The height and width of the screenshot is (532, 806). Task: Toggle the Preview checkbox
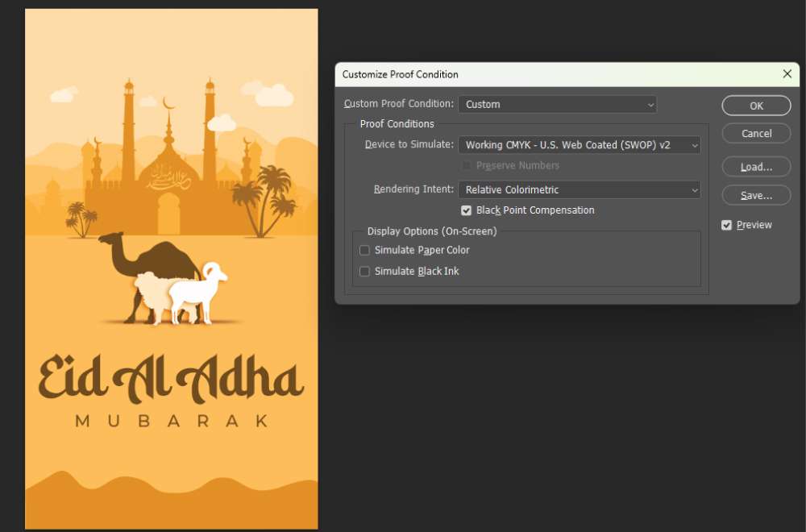726,225
